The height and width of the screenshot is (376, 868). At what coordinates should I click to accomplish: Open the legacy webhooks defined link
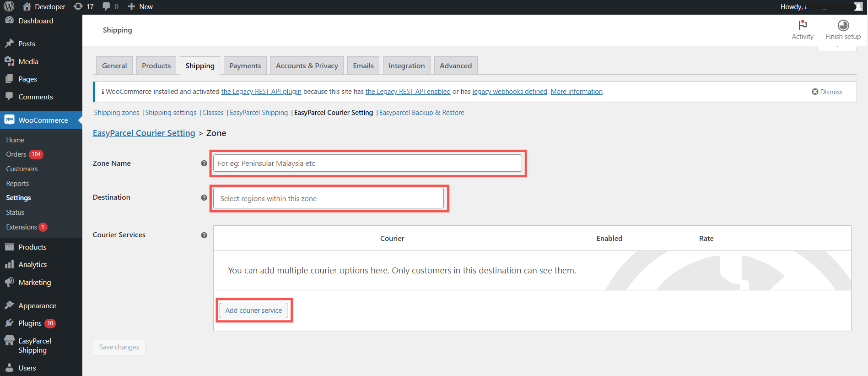[510, 92]
